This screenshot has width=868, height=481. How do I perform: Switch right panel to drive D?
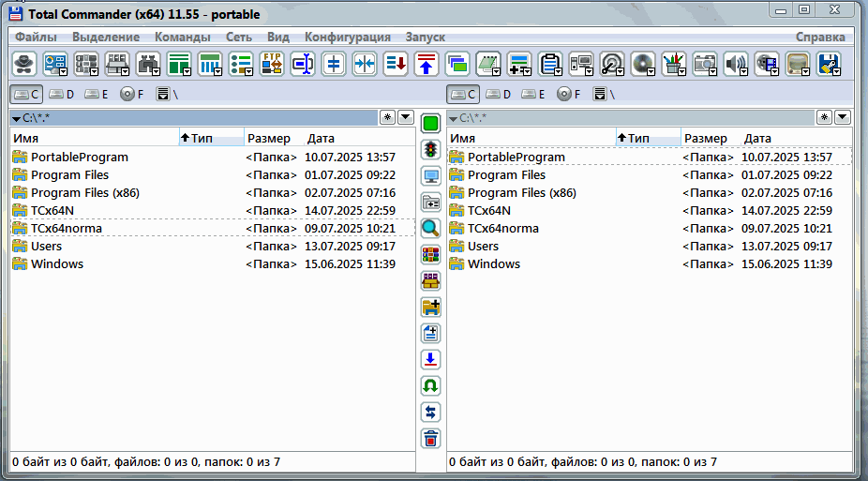499,94
